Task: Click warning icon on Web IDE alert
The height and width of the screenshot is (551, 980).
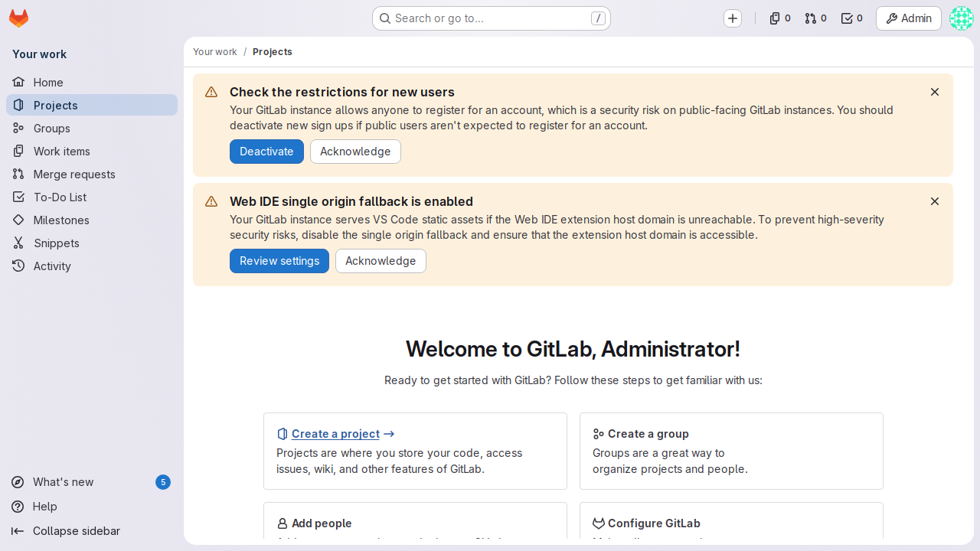Action: (x=211, y=202)
